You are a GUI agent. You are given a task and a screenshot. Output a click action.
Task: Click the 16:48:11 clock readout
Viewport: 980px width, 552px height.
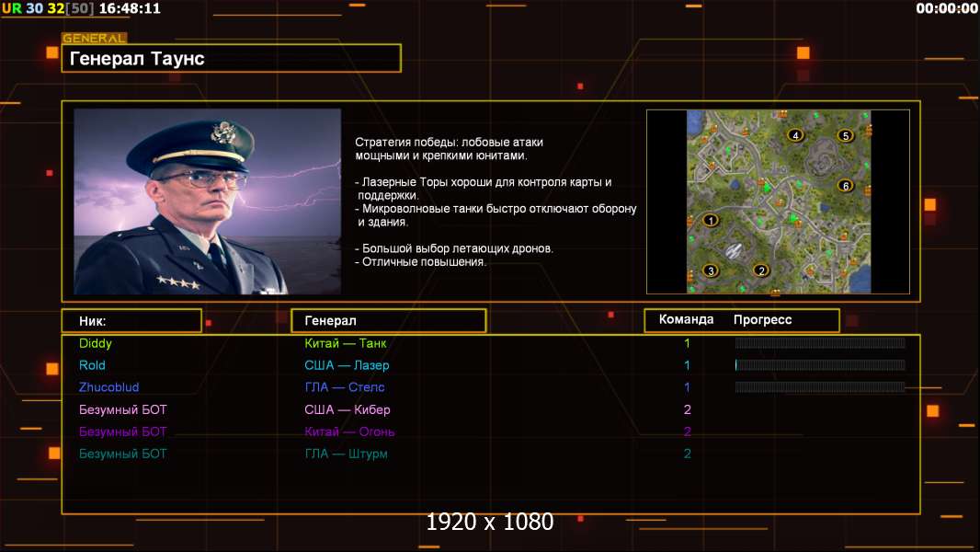point(130,9)
